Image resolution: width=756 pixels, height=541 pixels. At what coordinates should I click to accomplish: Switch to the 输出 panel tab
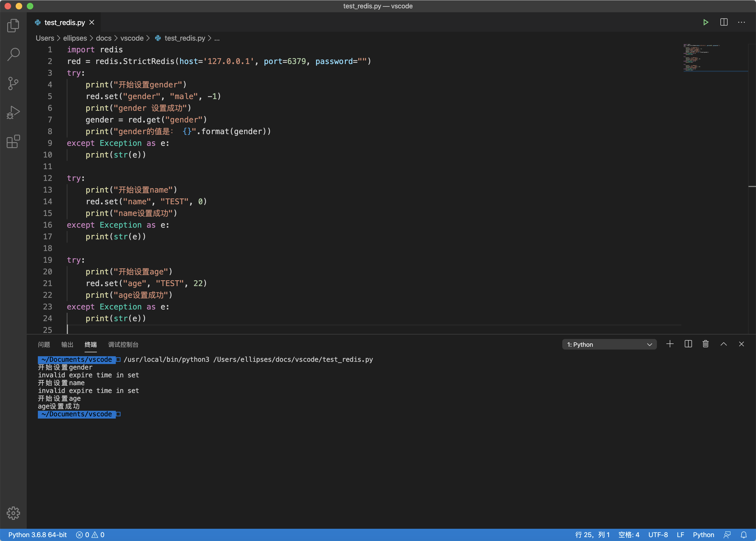click(67, 345)
